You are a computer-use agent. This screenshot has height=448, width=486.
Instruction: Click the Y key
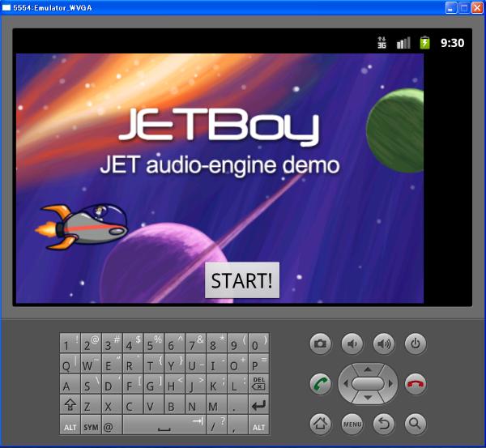175,363
